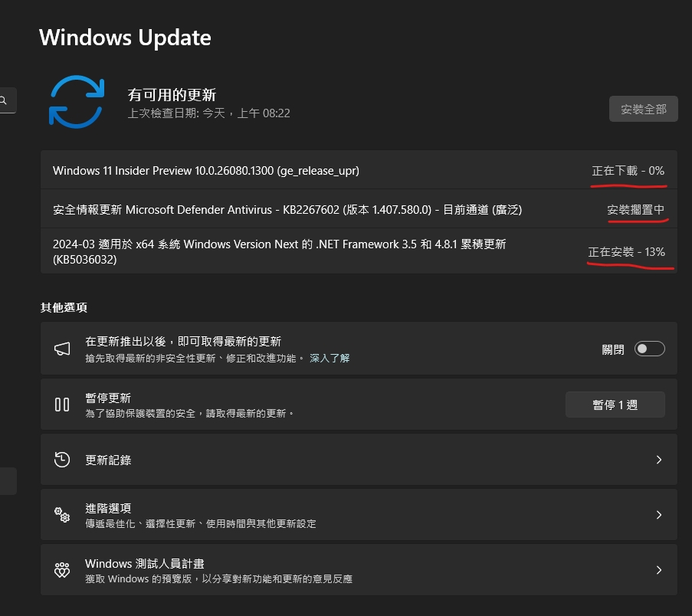Click the 正在安裝 - 13% status
692x616 pixels.
(x=626, y=252)
